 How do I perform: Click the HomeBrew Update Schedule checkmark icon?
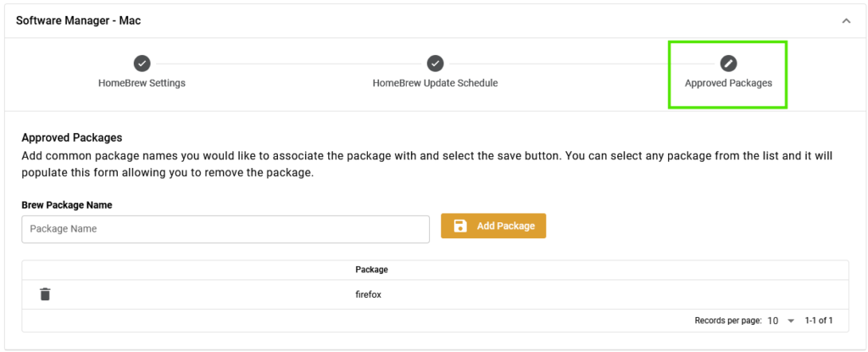[x=435, y=64]
